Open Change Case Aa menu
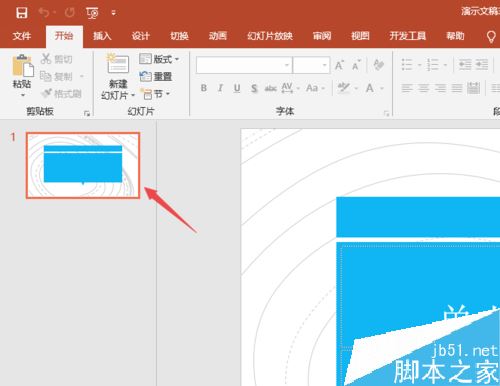The width and height of the screenshot is (500, 386). click(315, 88)
